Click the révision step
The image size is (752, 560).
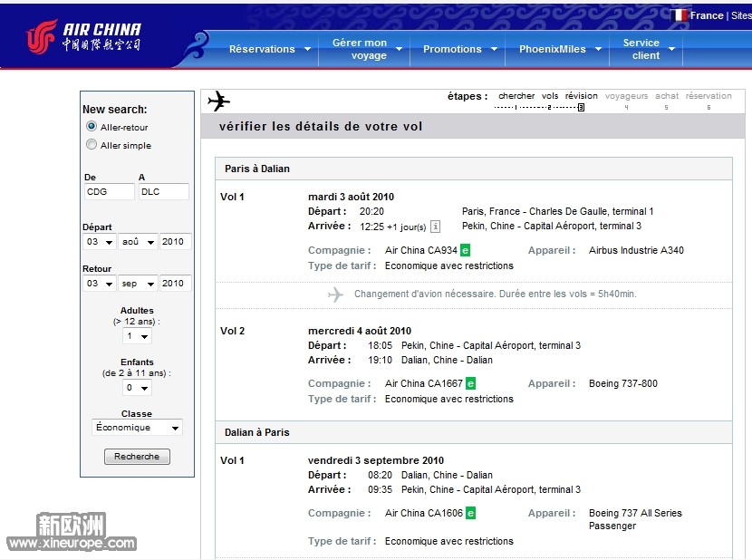(x=582, y=96)
